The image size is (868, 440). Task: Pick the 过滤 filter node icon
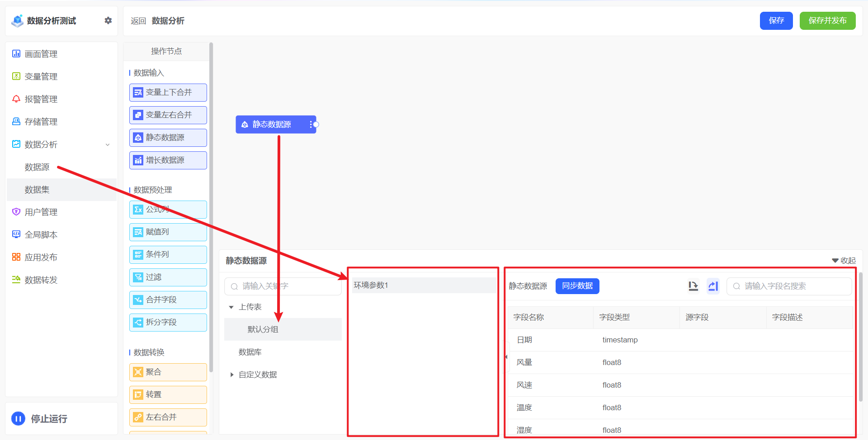click(x=138, y=277)
